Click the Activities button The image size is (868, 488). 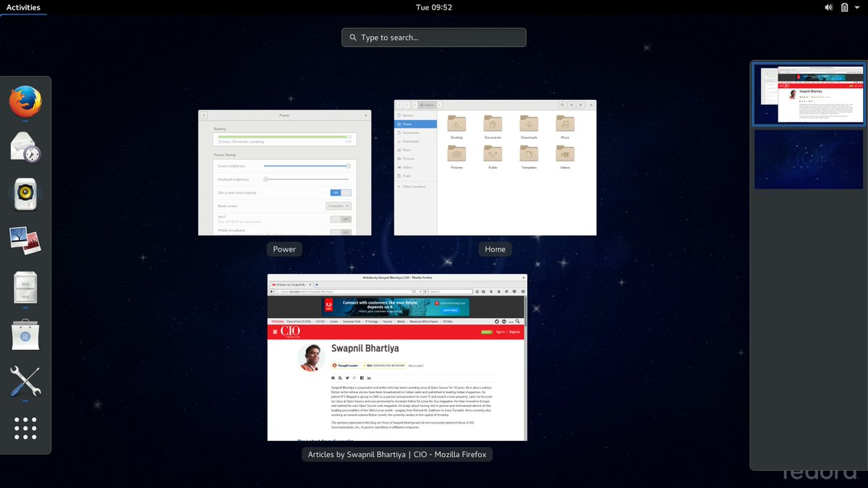pyautogui.click(x=23, y=7)
